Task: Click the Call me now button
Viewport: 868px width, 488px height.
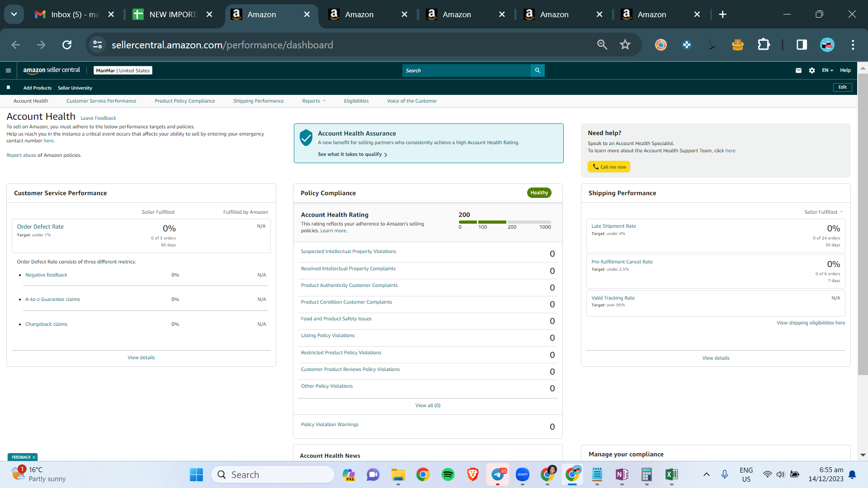Action: point(609,167)
